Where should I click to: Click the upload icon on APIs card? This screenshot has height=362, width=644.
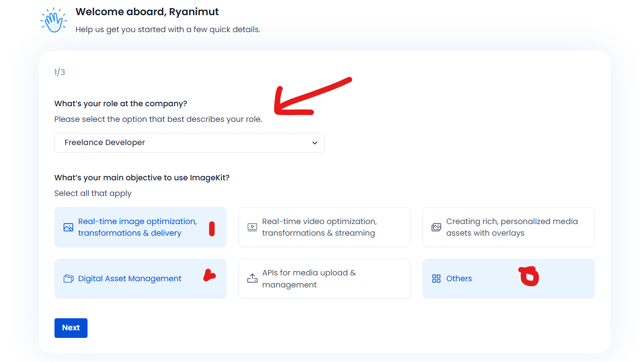pyautogui.click(x=252, y=279)
